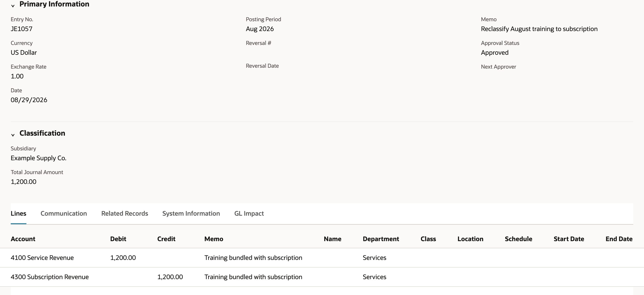Click the Next Approver field label

point(498,67)
